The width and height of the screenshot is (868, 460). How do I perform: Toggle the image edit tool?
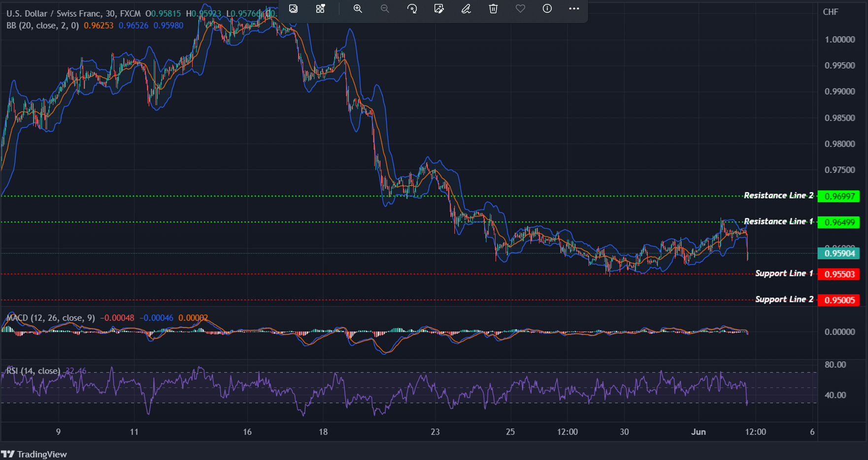(439, 8)
